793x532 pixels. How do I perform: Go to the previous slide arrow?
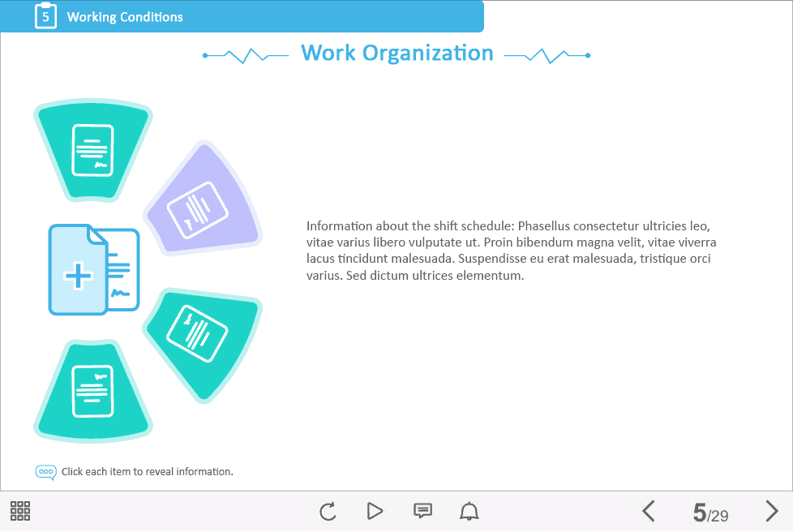coord(648,511)
